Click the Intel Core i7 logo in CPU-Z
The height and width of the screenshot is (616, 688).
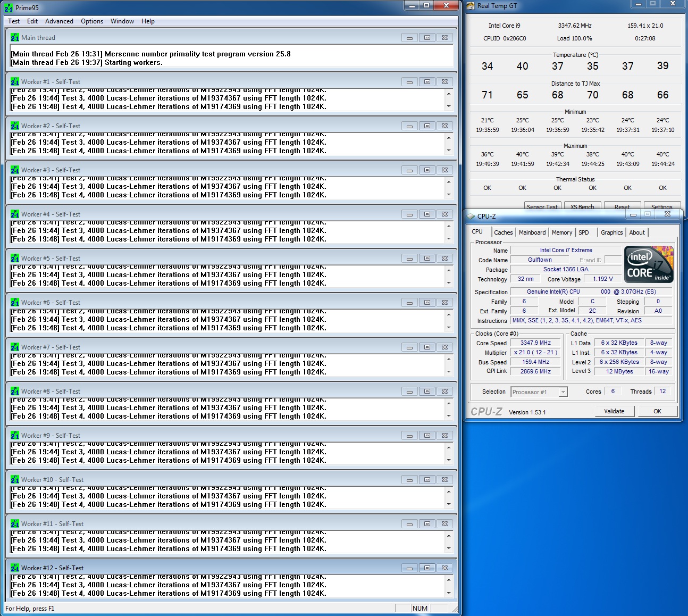(649, 264)
